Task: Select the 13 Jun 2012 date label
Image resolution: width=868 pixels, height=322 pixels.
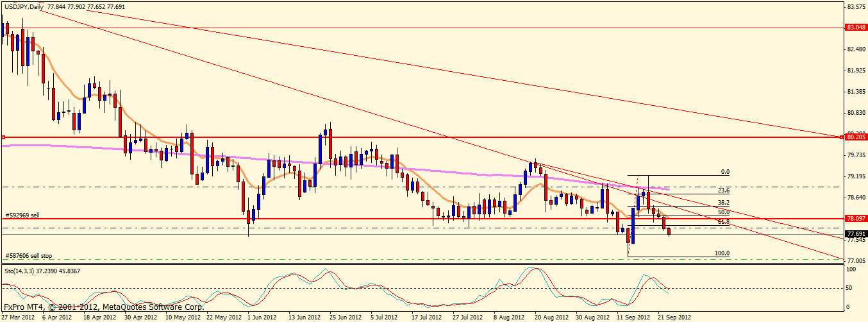Action: pos(305,317)
